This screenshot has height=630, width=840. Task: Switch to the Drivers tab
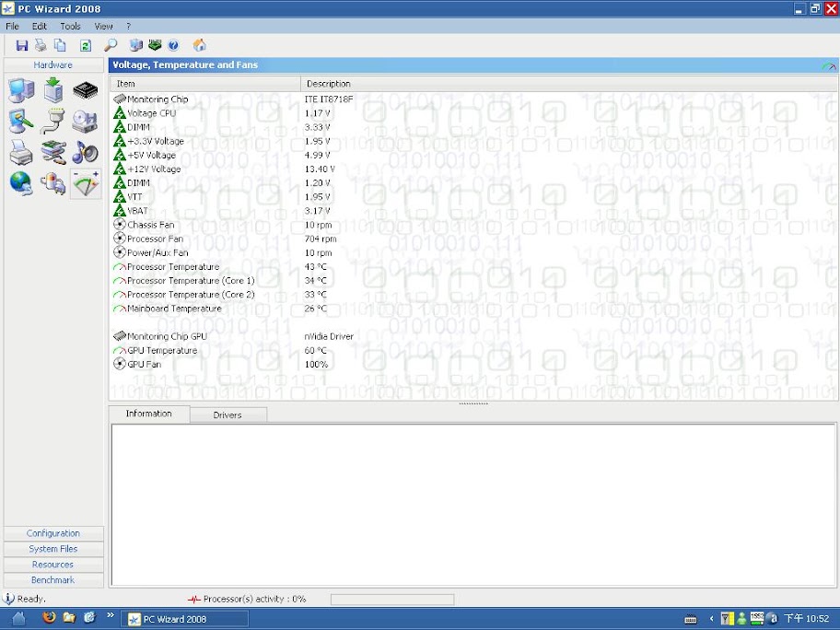227,415
